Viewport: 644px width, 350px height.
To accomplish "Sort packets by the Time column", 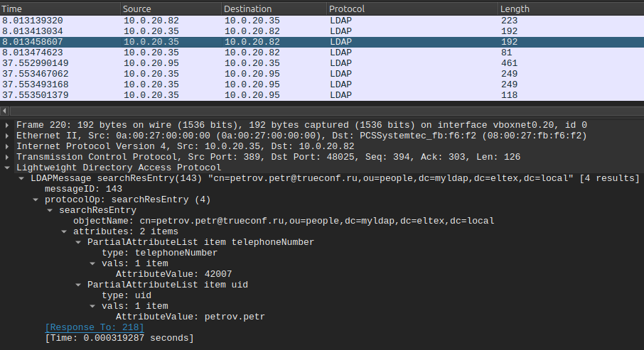I will point(60,9).
